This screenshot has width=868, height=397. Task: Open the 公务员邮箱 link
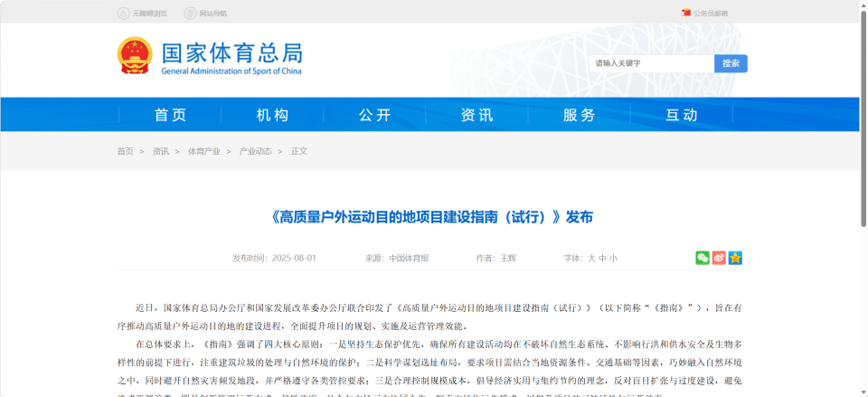(711, 14)
